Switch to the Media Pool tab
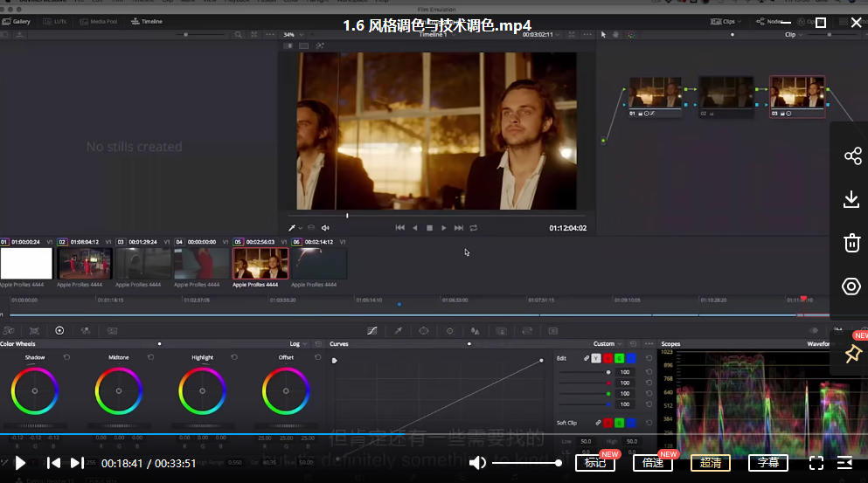This screenshot has width=868, height=483. point(101,21)
